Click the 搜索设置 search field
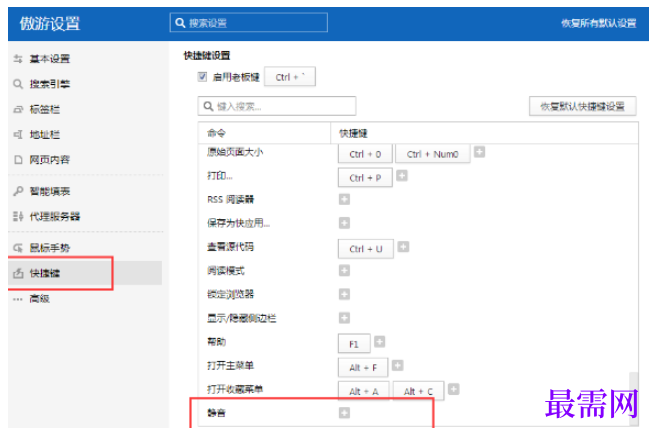This screenshot has height=435, width=657. point(249,23)
